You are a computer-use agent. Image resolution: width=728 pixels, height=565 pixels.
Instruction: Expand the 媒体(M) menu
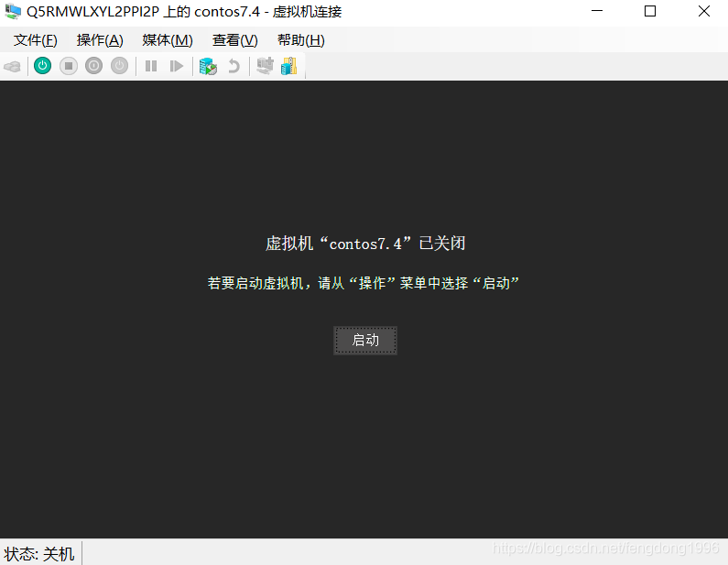point(168,40)
